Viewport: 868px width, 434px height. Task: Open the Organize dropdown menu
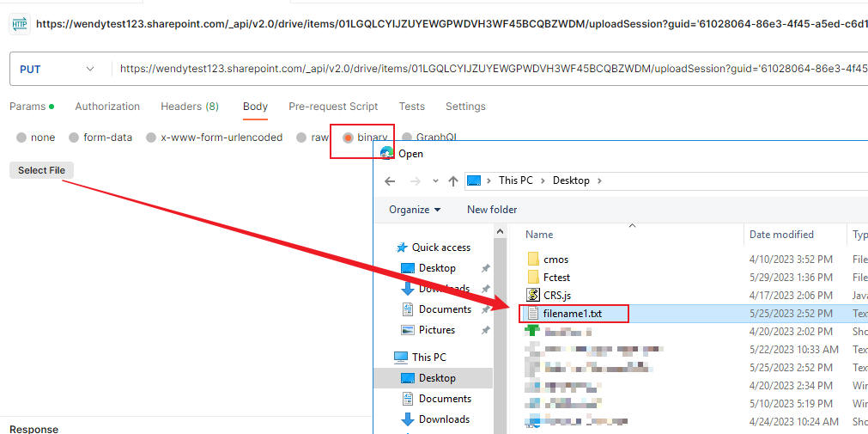pyautogui.click(x=416, y=210)
